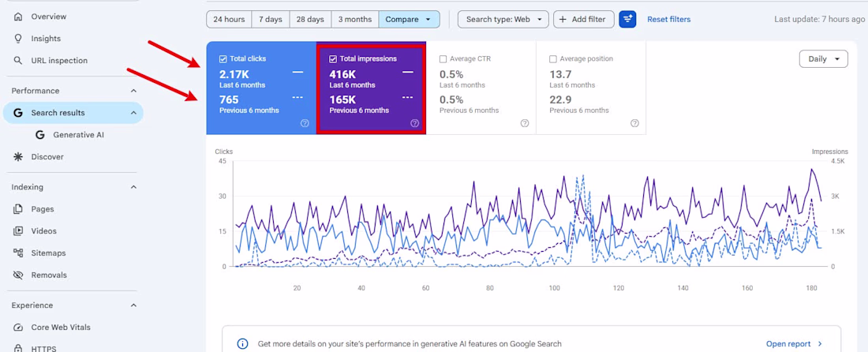
Task: Click the help icon in Total clicks card
Action: [305, 123]
